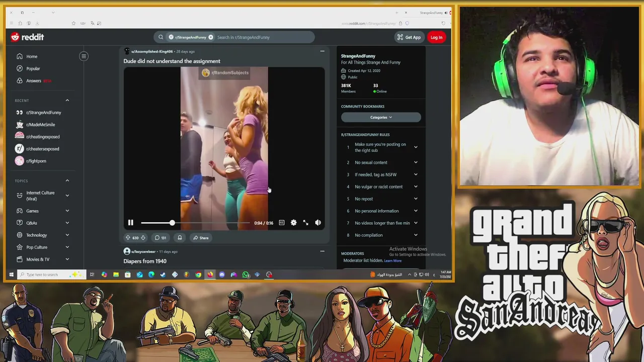Screen dimensions: 644x362
Task: Upvote the Dude did not understand post
Action: click(128, 238)
